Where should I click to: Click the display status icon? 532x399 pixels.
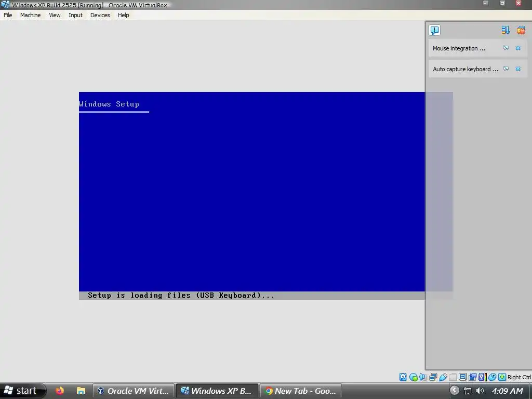pos(462,377)
